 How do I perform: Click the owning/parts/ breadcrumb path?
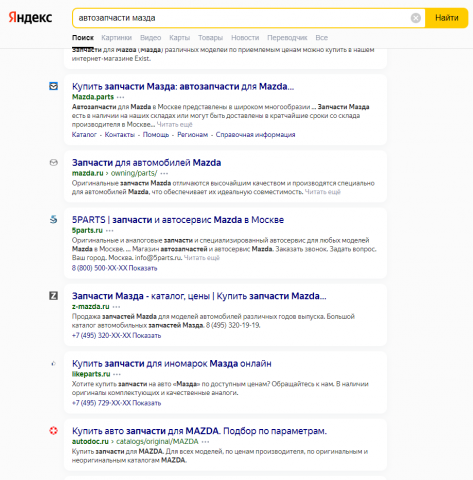(134, 173)
